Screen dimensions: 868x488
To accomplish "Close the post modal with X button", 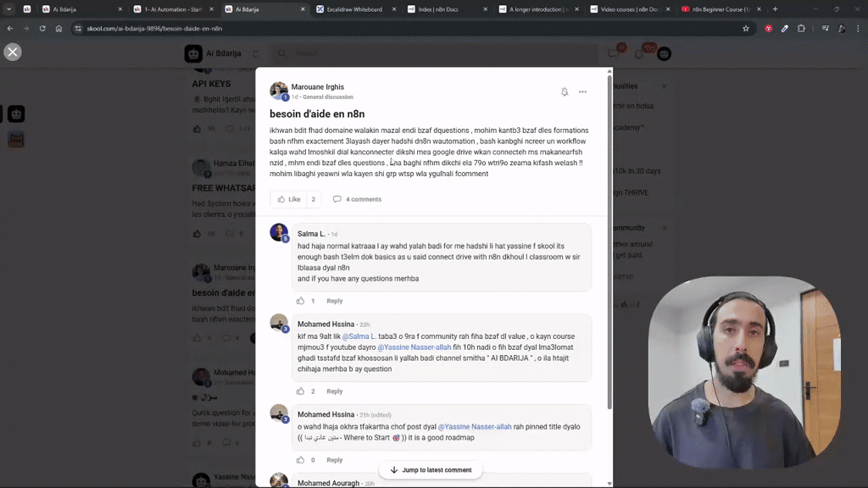I will click(x=12, y=52).
